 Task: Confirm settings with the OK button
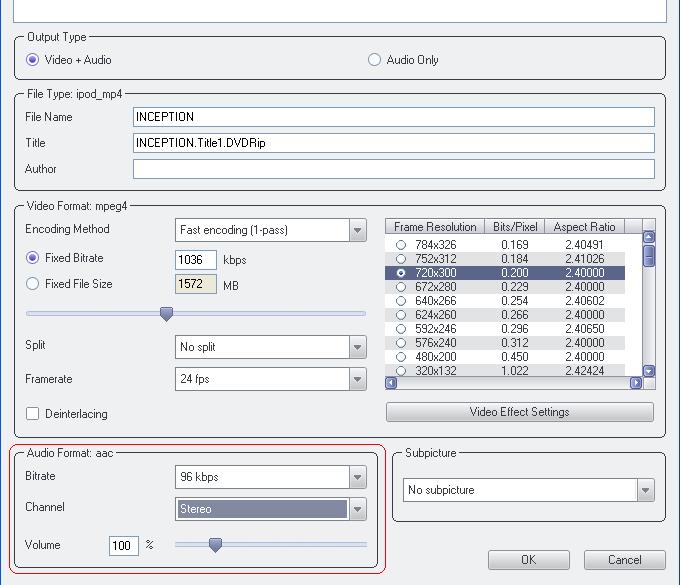(x=528, y=560)
